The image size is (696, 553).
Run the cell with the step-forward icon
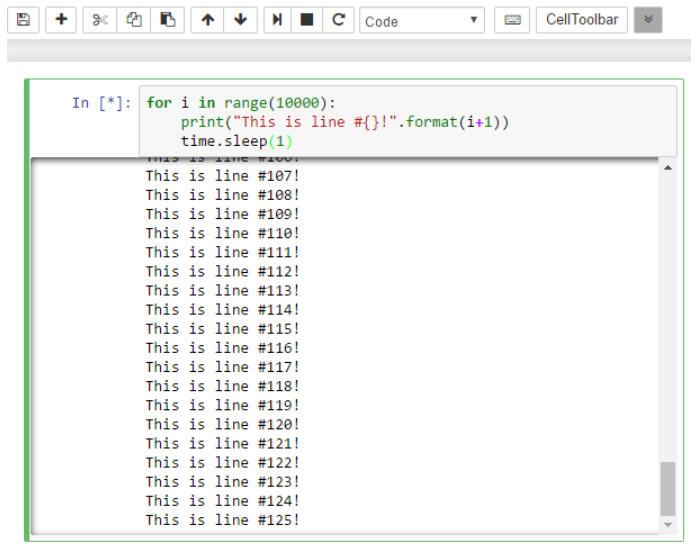278,20
